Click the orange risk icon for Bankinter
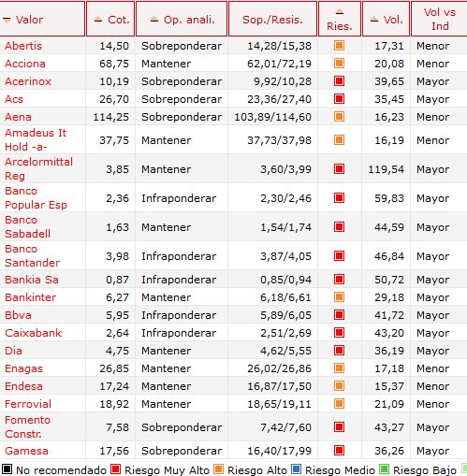 click(339, 297)
